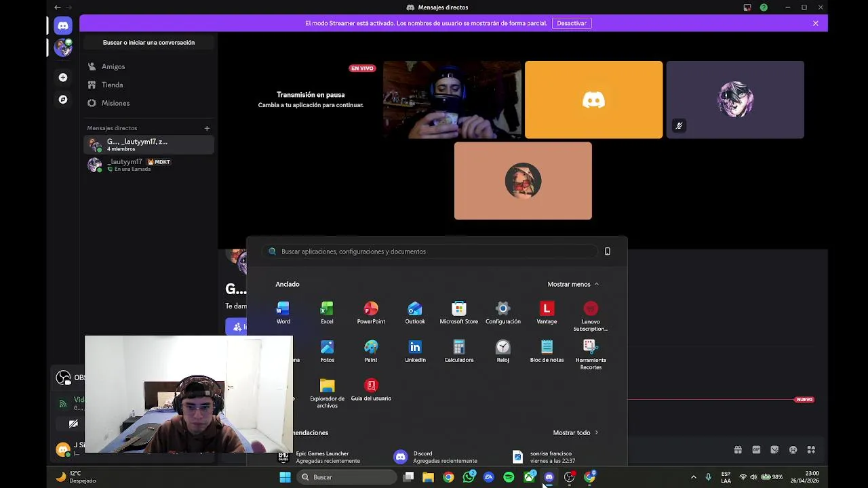Screen dimensions: 868x488
Task: Click Windows Start button
Action: (285, 477)
